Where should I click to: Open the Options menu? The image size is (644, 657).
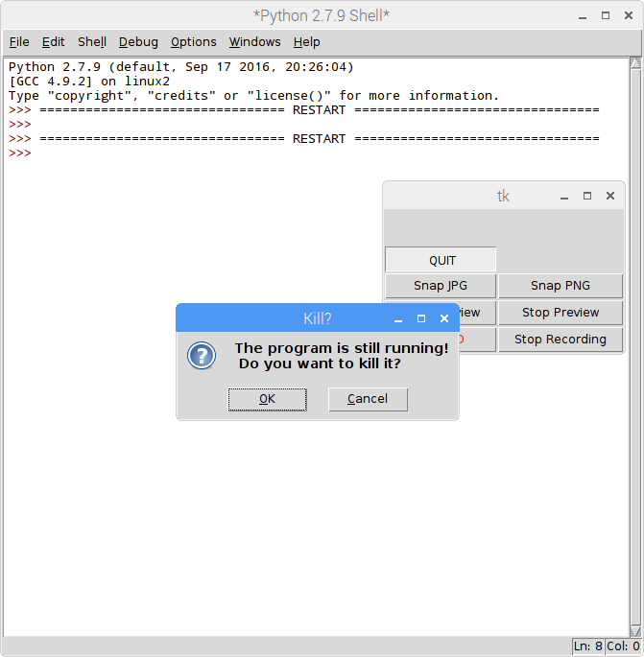click(x=193, y=42)
